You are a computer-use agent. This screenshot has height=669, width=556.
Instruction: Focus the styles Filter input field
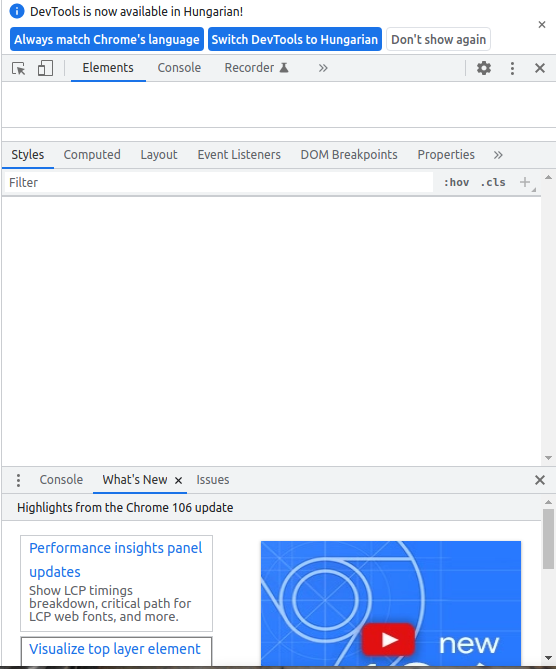coord(218,183)
